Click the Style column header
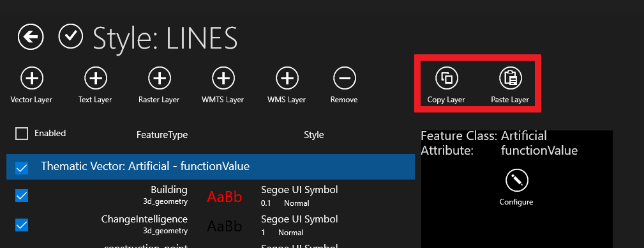 pyautogui.click(x=314, y=134)
